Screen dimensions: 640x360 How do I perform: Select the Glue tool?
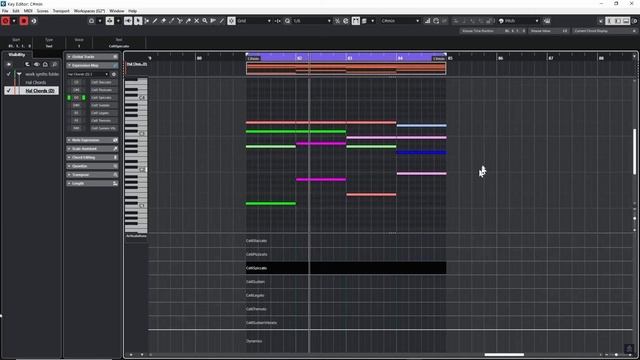tap(188, 21)
